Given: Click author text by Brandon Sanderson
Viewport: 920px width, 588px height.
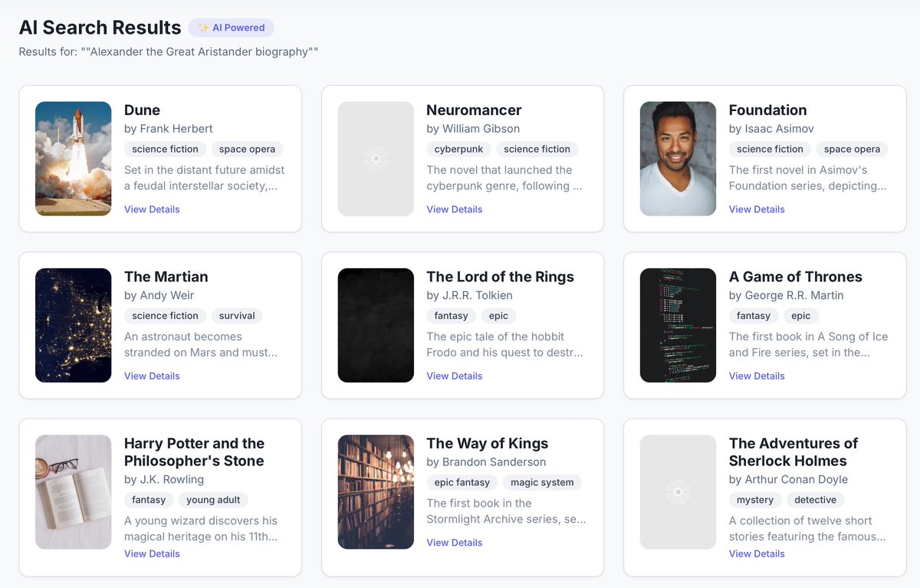Looking at the screenshot, I should 486,462.
